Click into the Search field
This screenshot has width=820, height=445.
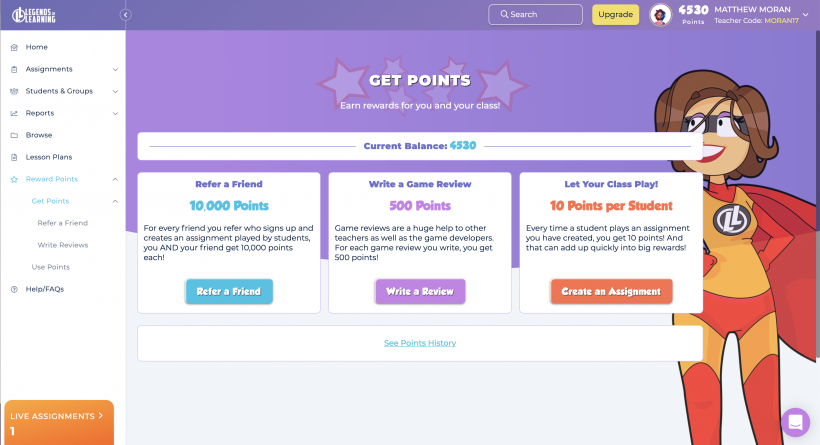coord(536,15)
